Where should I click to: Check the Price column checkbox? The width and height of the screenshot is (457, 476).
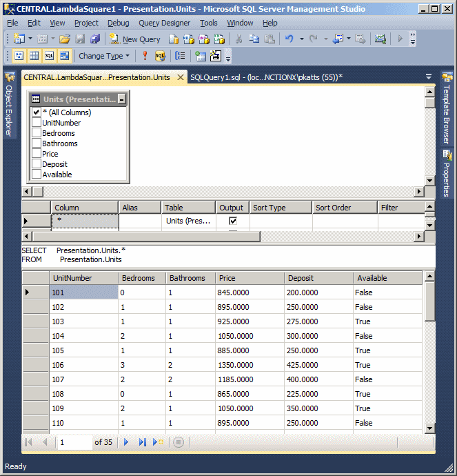pos(37,153)
